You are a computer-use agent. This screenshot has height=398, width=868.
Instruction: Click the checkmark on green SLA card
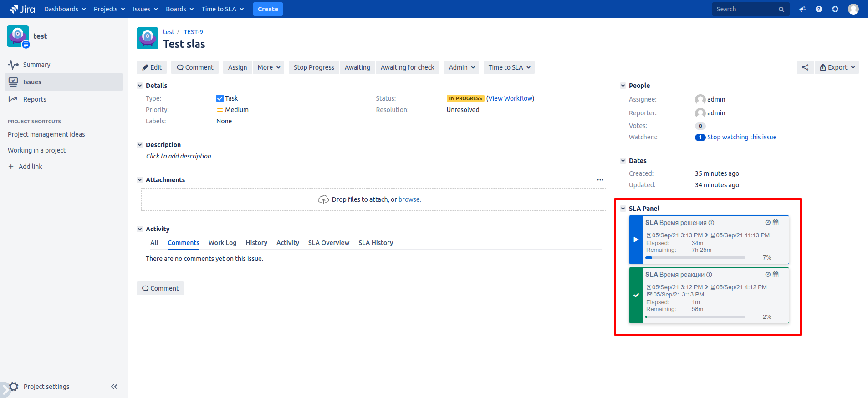636,295
